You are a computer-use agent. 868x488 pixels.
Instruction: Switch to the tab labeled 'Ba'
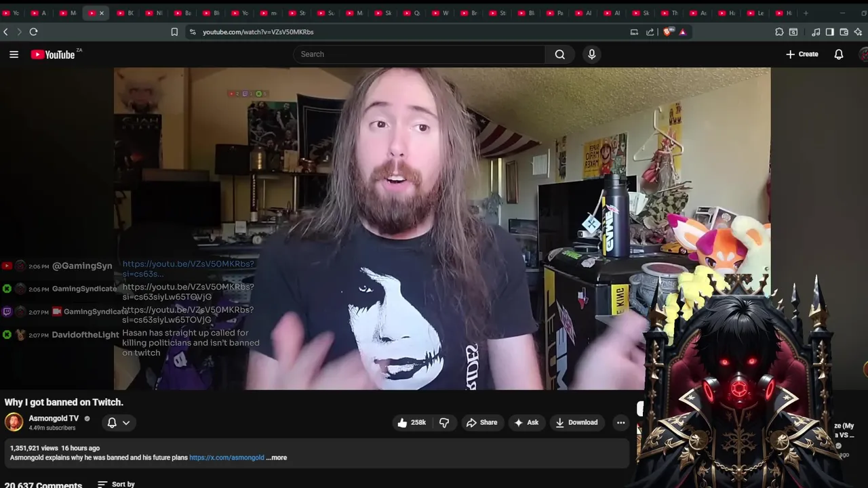coord(182,13)
